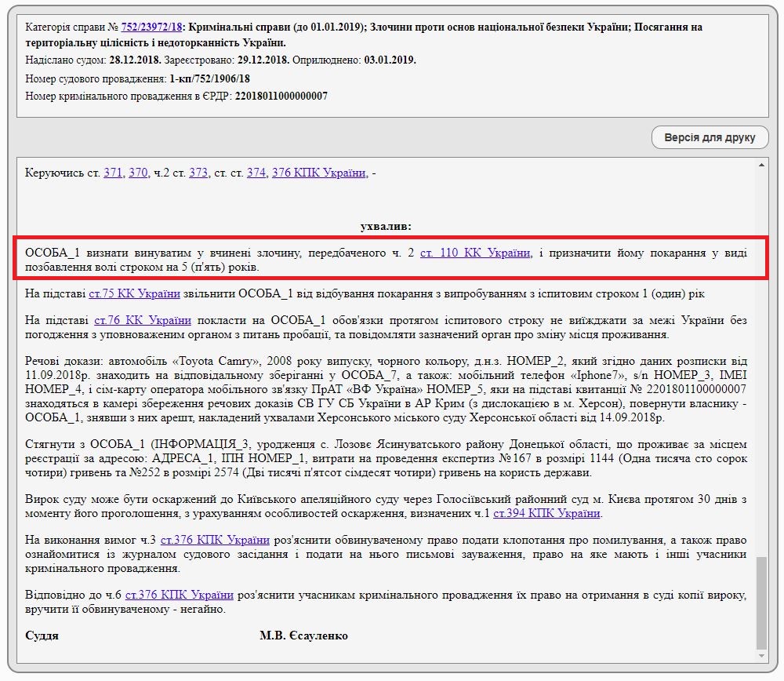The height and width of the screenshot is (681, 784).
Task: Click the 'ухвалив:' heading
Action: tap(386, 226)
